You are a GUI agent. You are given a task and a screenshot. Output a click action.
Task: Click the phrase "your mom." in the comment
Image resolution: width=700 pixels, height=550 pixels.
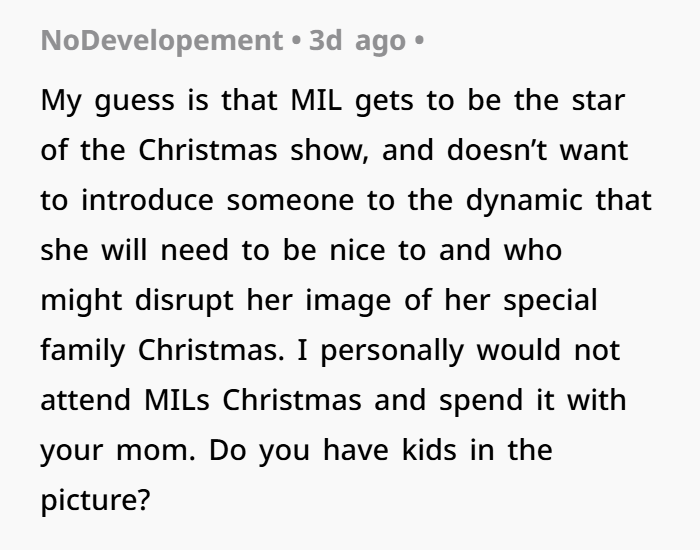[118, 451]
